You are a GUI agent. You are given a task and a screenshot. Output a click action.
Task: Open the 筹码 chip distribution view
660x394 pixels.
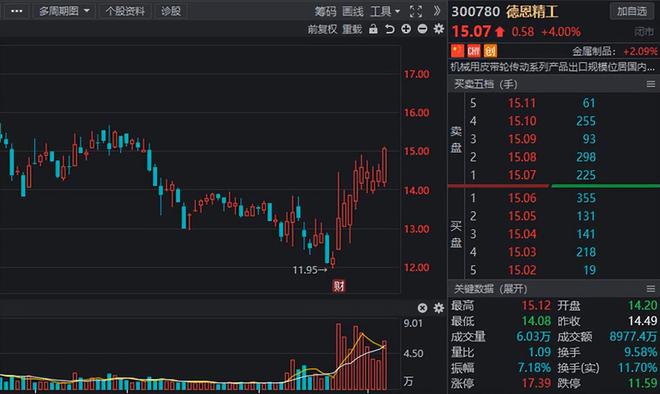tap(325, 11)
